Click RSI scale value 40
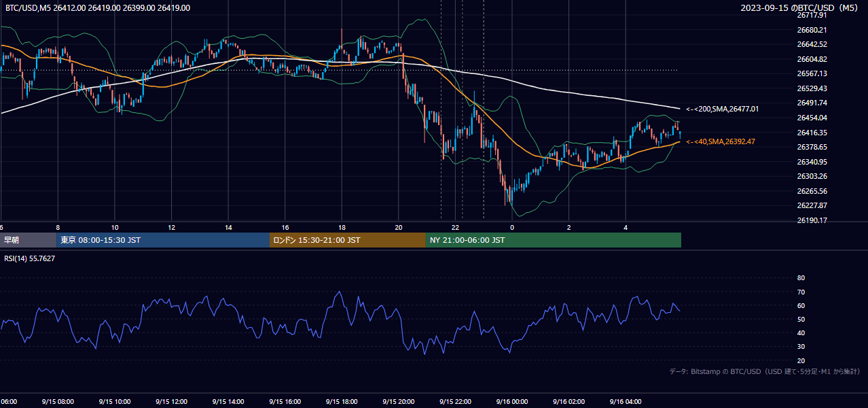Viewport: 868px width, 408px height. click(x=801, y=333)
